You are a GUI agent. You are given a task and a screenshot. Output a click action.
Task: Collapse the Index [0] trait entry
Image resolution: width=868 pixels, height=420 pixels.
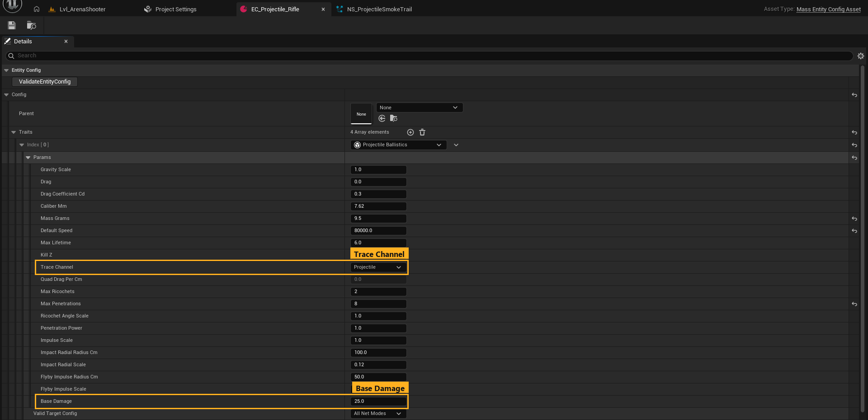point(22,145)
